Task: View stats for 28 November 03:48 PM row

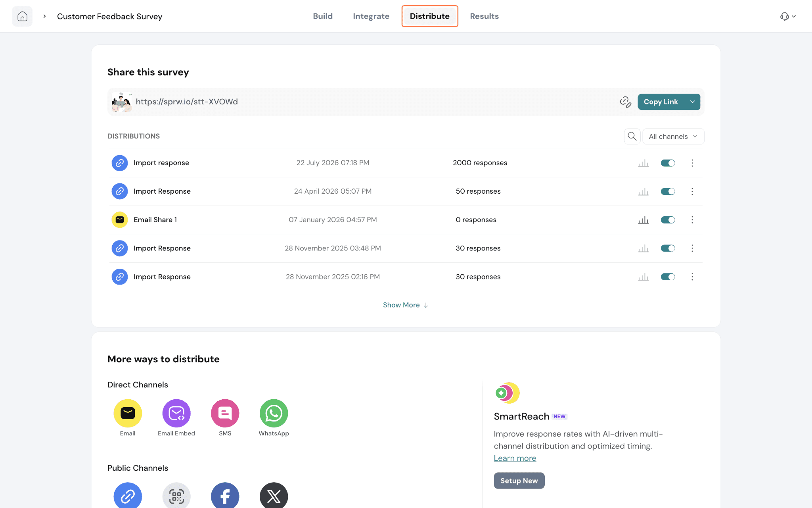Action: [x=643, y=248]
